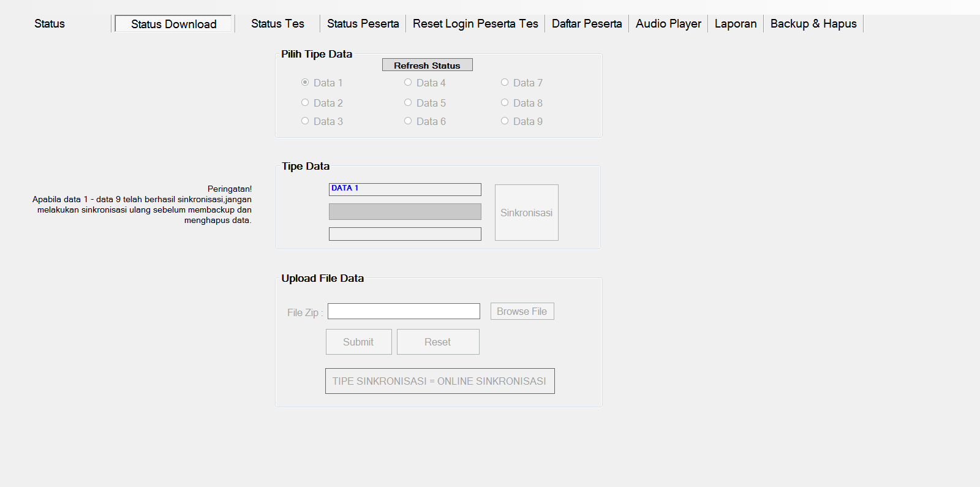The width and height of the screenshot is (980, 487).
Task: Click the File Zip input field
Action: coord(404,311)
